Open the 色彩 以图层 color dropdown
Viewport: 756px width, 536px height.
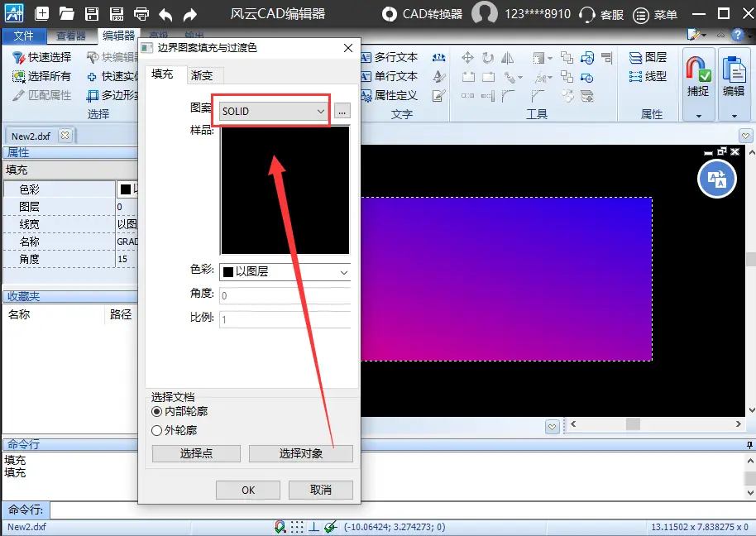pyautogui.click(x=285, y=272)
